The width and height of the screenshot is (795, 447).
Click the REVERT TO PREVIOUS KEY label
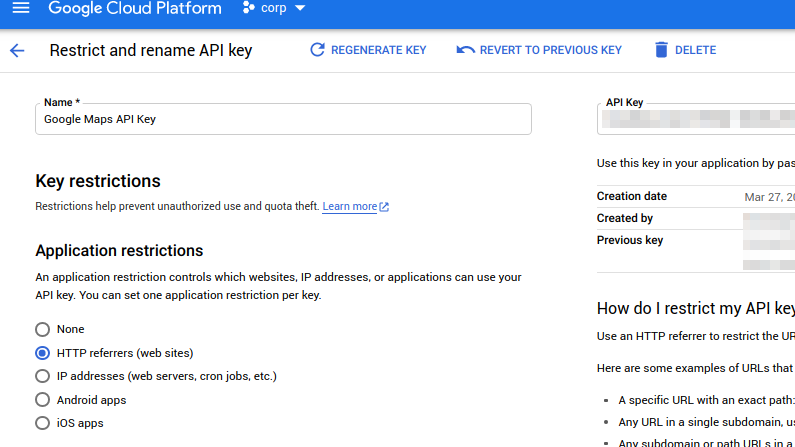click(550, 50)
